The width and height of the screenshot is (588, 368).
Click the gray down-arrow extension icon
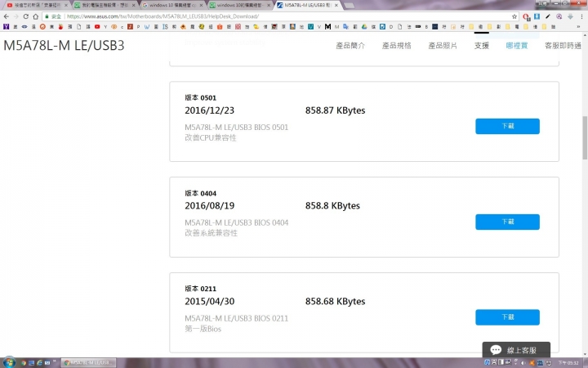(x=570, y=16)
